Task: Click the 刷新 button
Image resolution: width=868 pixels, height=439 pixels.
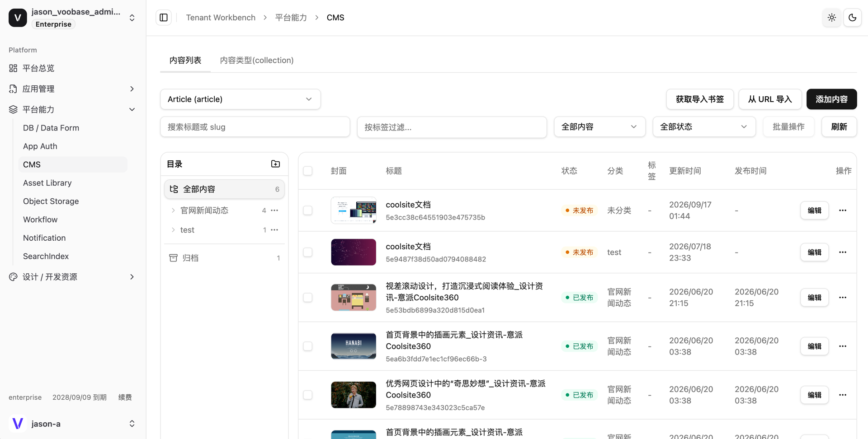Action: click(839, 127)
